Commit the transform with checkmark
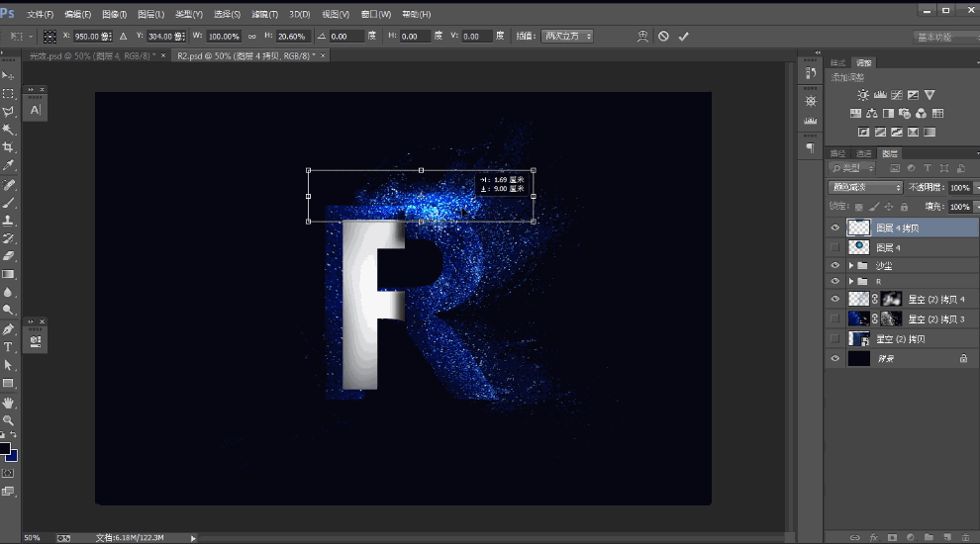Viewport: 980px width, 544px height. pyautogui.click(x=684, y=37)
